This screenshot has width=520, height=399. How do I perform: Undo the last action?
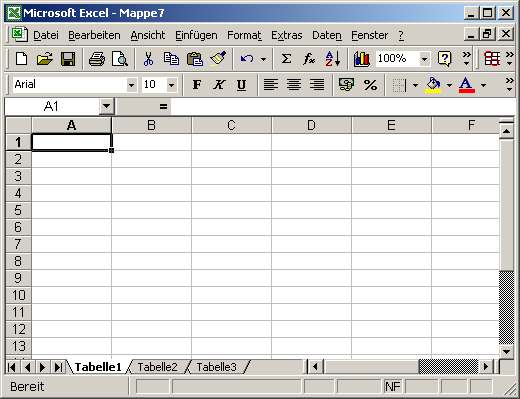247,59
